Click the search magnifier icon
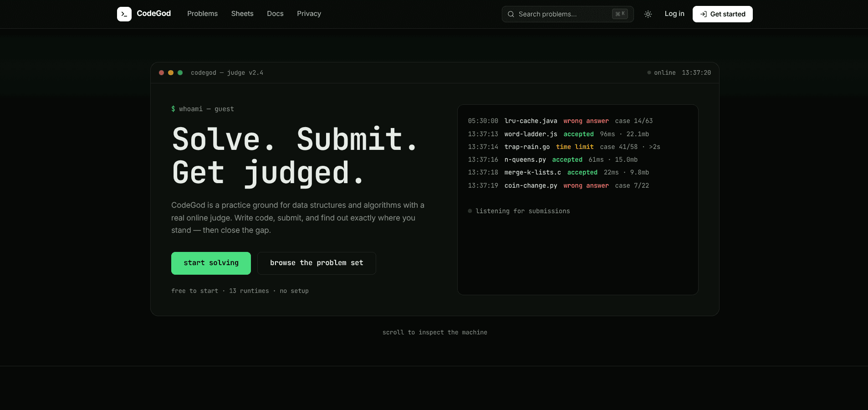868x410 pixels. [x=511, y=14]
